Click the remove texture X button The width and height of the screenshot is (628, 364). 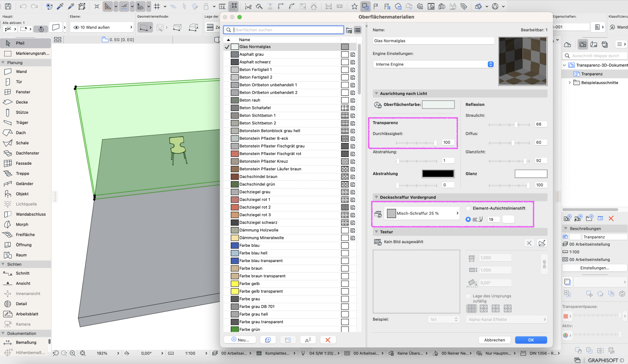pyautogui.click(x=529, y=243)
